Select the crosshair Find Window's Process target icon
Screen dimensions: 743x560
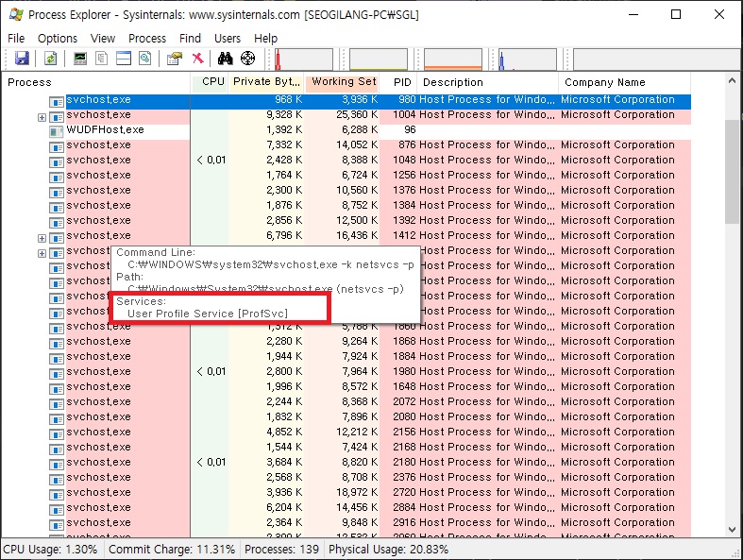tap(248, 59)
